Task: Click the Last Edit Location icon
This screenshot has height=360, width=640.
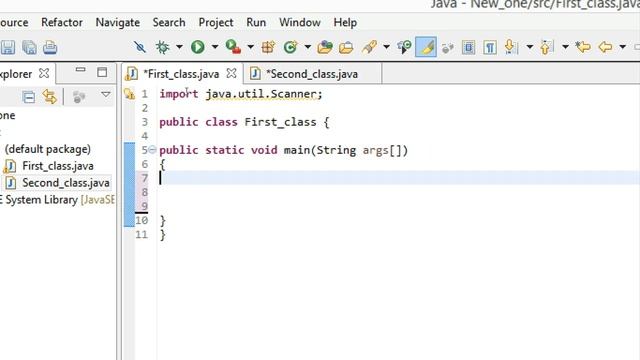Action: (x=583, y=47)
